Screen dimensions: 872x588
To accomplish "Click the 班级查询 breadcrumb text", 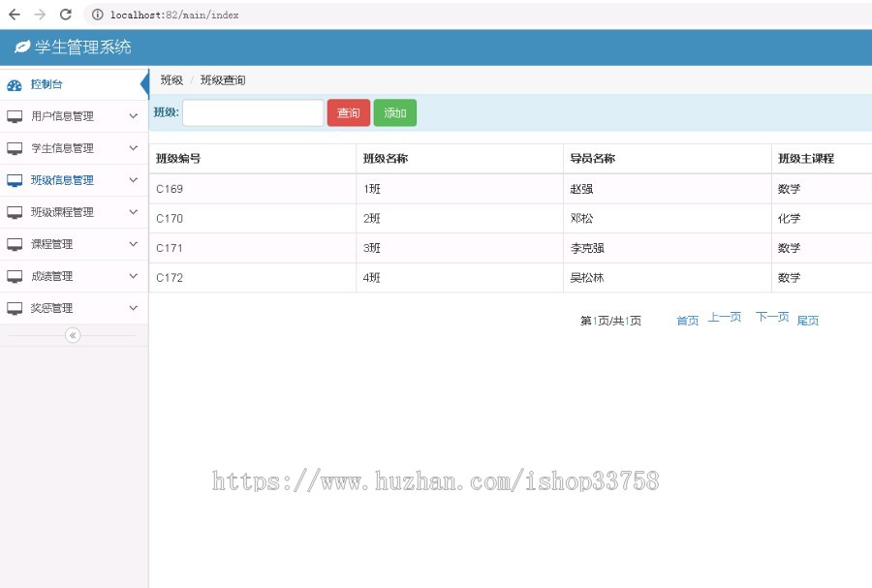I will tap(223, 80).
